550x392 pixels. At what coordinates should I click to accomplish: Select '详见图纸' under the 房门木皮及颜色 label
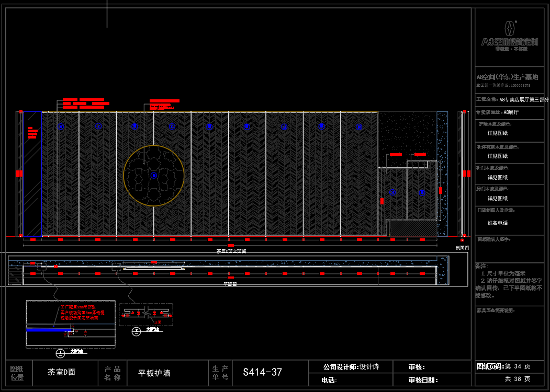point(497,198)
